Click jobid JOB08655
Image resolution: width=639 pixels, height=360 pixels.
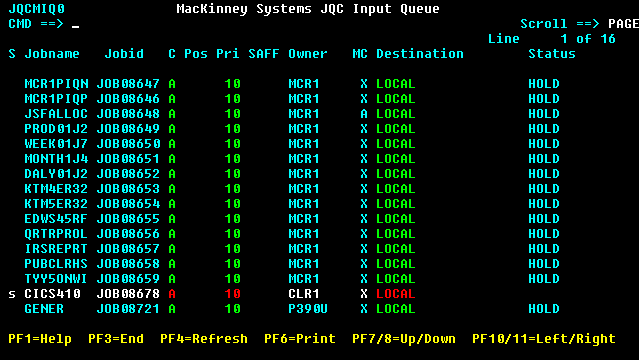coord(128,219)
